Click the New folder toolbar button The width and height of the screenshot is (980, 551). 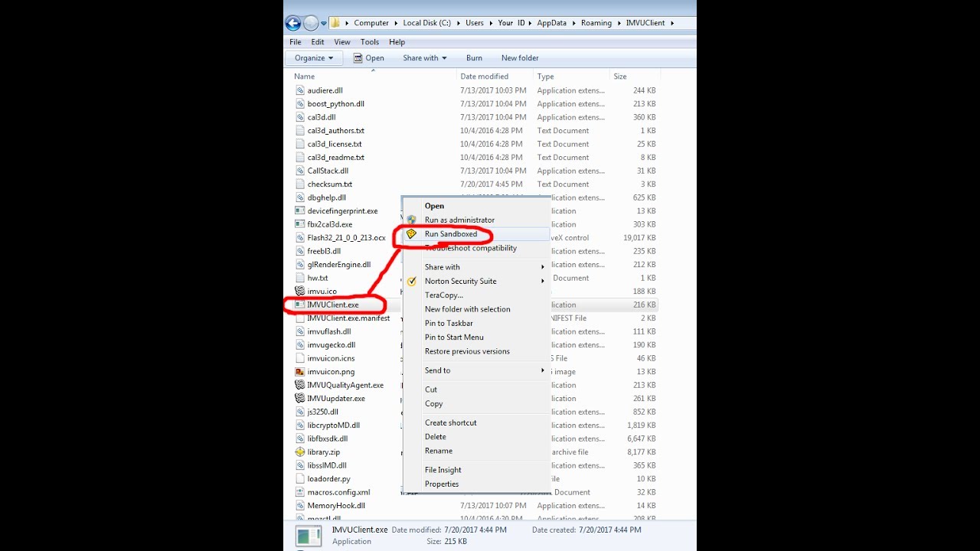[x=520, y=58]
